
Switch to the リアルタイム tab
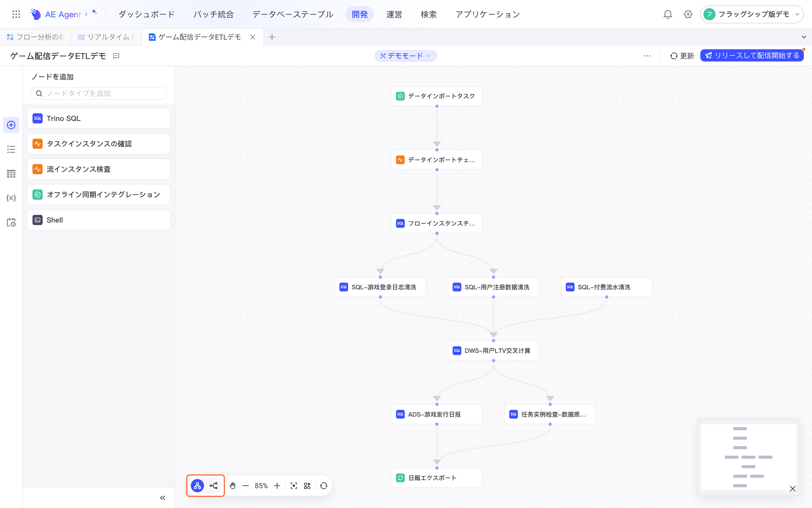coord(106,37)
